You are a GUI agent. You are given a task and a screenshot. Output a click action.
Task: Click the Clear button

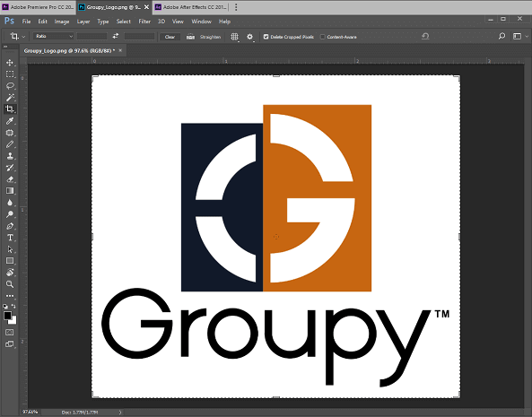[x=170, y=37]
